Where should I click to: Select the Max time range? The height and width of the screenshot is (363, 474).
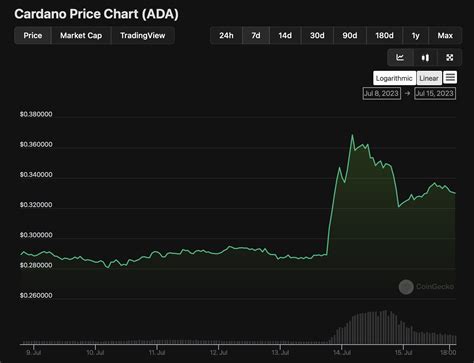click(x=445, y=35)
